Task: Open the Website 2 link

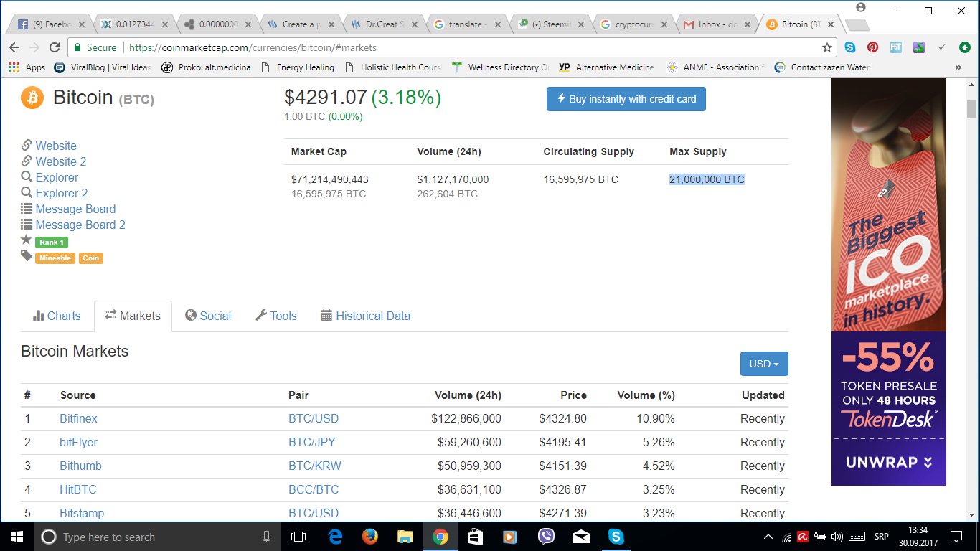Action: 61,161
